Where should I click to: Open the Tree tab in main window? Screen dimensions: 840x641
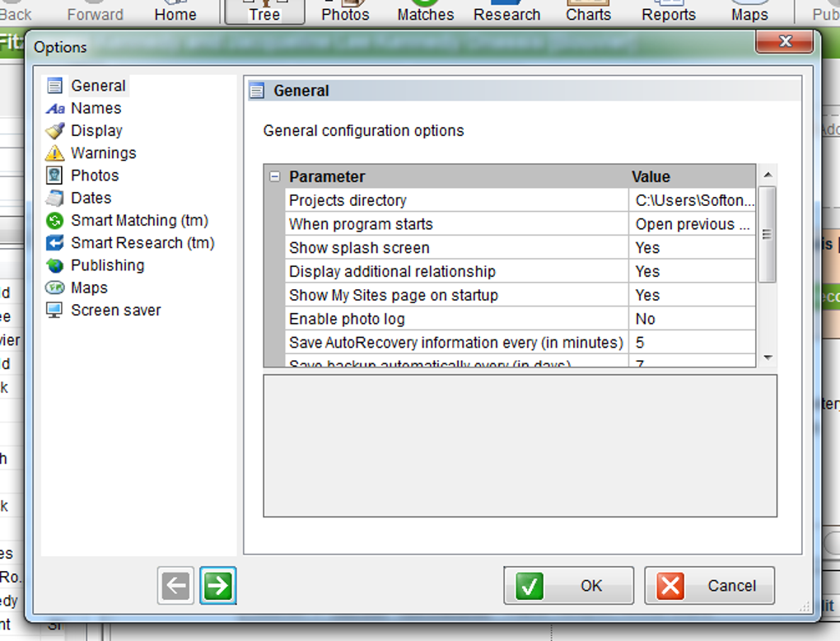click(x=264, y=13)
